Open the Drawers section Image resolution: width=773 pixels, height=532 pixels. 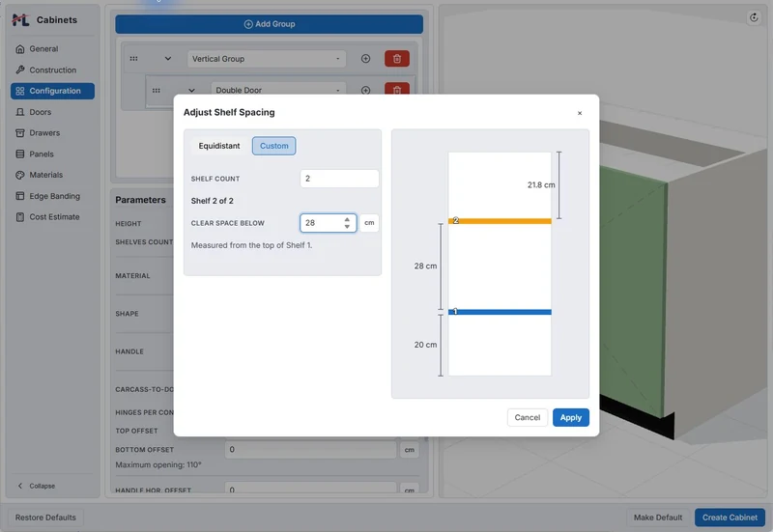coord(52,133)
